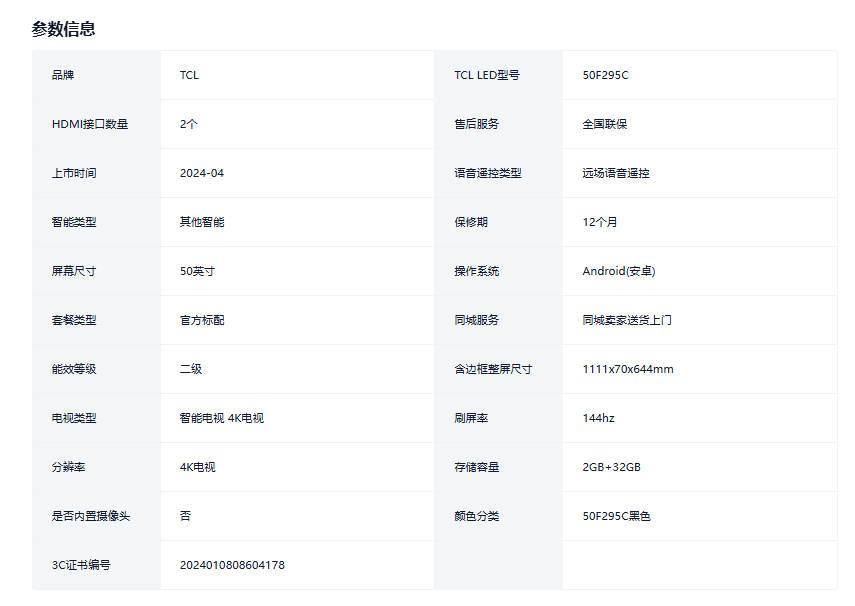Click the screen size 50英寸

197,271
